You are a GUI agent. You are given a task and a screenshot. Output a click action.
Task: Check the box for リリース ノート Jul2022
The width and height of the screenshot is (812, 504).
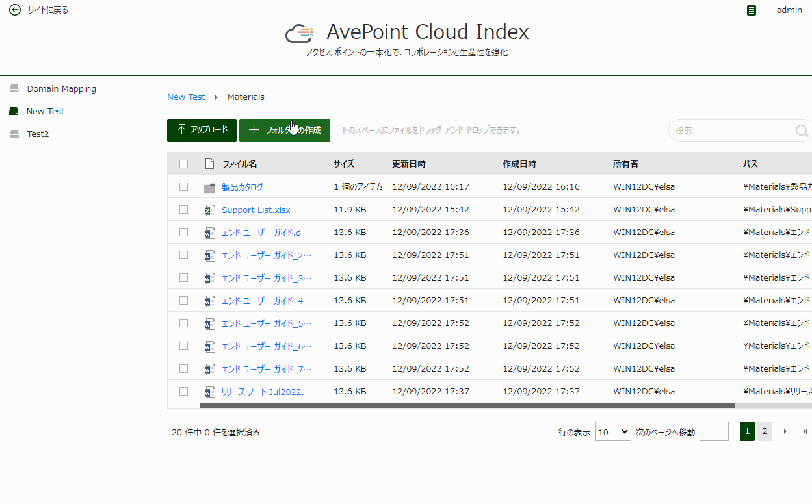point(184,391)
